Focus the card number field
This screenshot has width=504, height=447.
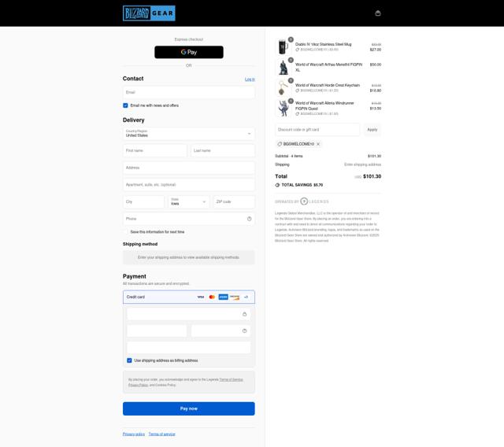coord(189,314)
